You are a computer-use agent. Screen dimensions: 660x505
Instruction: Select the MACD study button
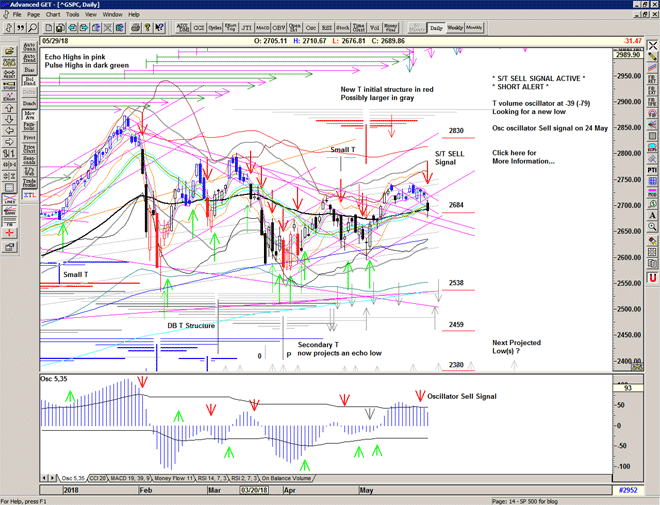pyautogui.click(x=262, y=29)
